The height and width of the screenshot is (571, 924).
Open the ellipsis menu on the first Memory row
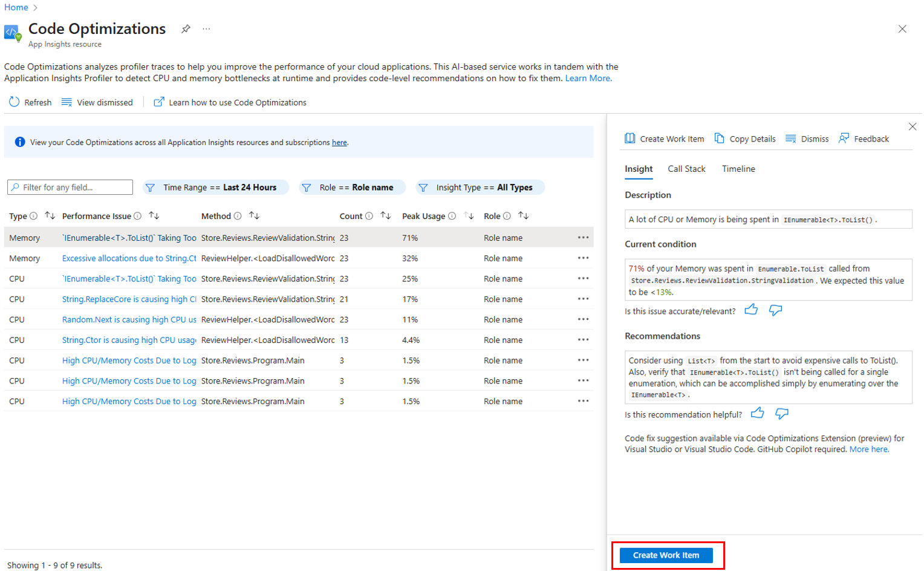click(x=583, y=237)
